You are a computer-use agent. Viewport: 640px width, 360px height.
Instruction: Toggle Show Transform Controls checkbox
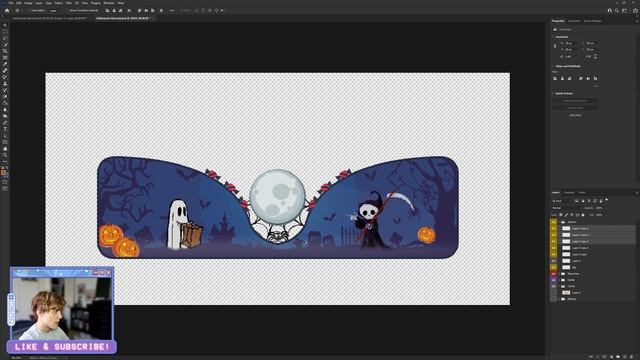point(68,11)
